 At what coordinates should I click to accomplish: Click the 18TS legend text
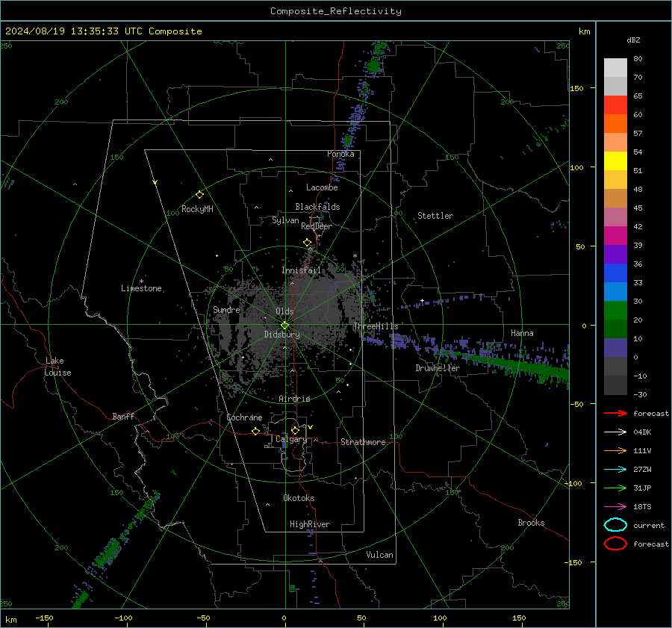tap(642, 507)
